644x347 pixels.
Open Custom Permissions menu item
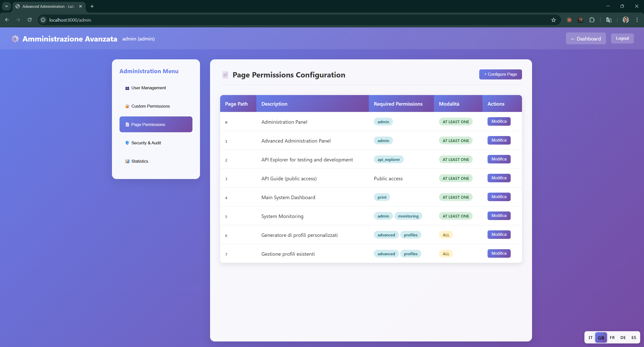tap(156, 106)
